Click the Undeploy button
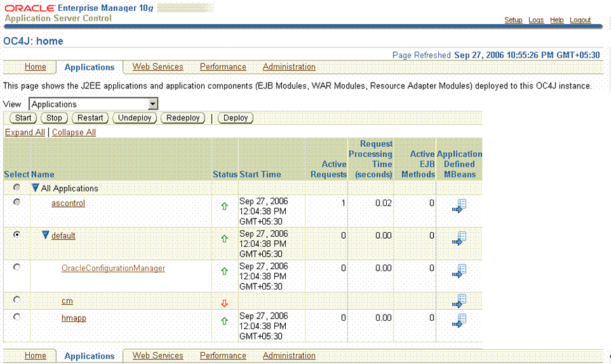The image size is (611, 364). tap(134, 118)
